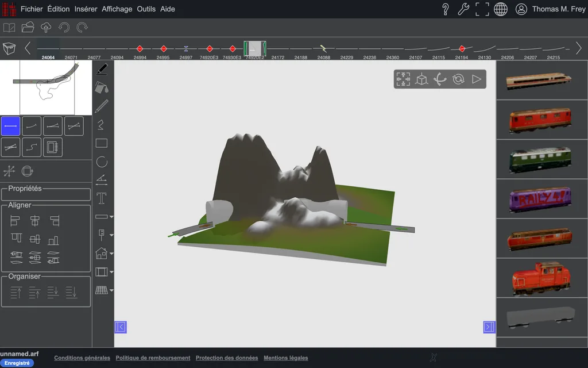Select the straight track type button
This screenshot has height=368, width=588.
10,126
